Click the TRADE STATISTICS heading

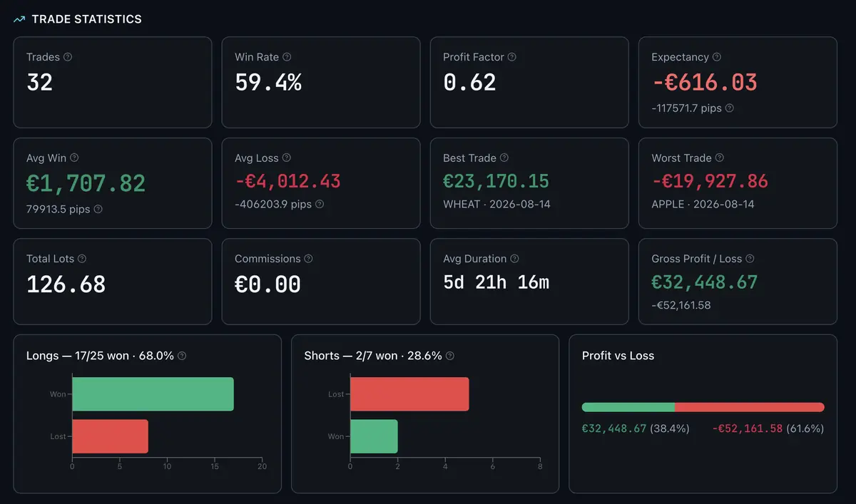[x=87, y=19]
